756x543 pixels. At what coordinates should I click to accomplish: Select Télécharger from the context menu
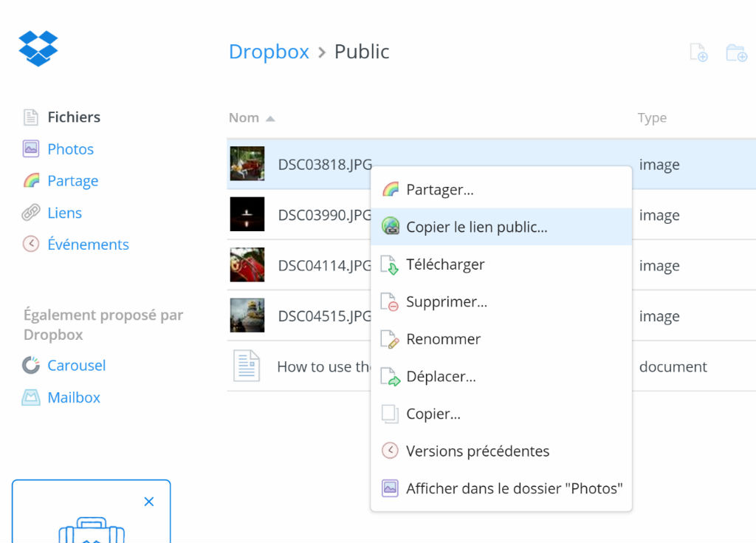tap(501, 264)
